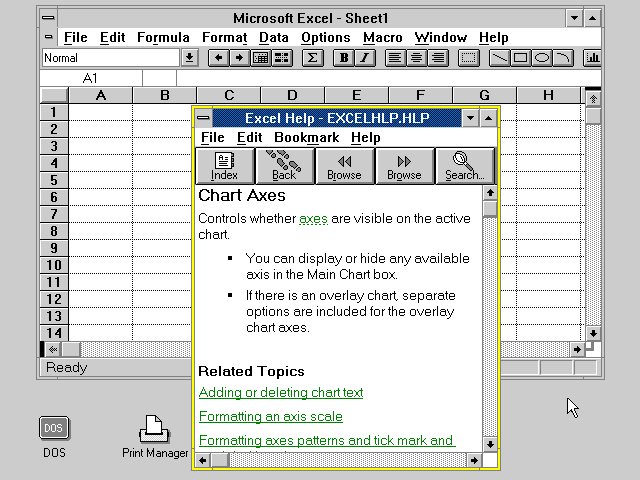This screenshot has height=480, width=640.
Task: Click the worksheet vertical scroll down arrow
Action: pos(593,333)
